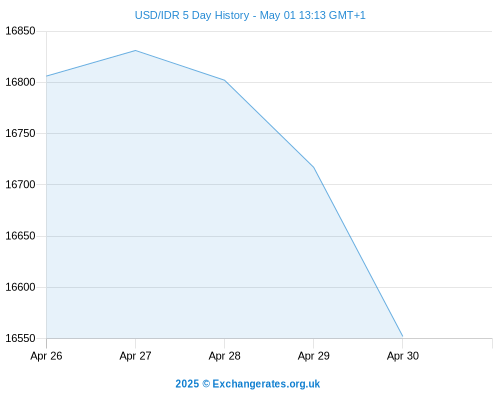Select the Apr 29 x-axis label

pyautogui.click(x=313, y=356)
